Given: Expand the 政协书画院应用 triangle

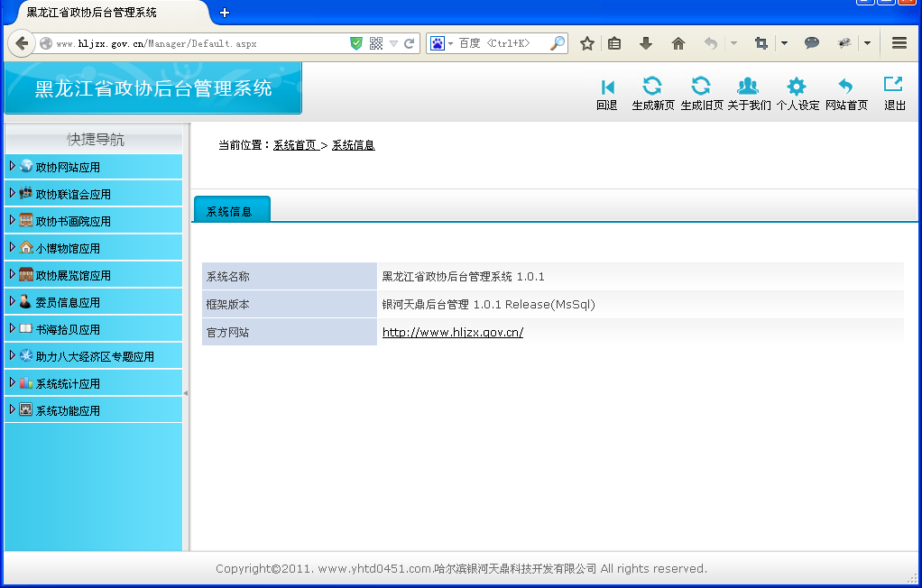Looking at the screenshot, I should click(x=13, y=220).
